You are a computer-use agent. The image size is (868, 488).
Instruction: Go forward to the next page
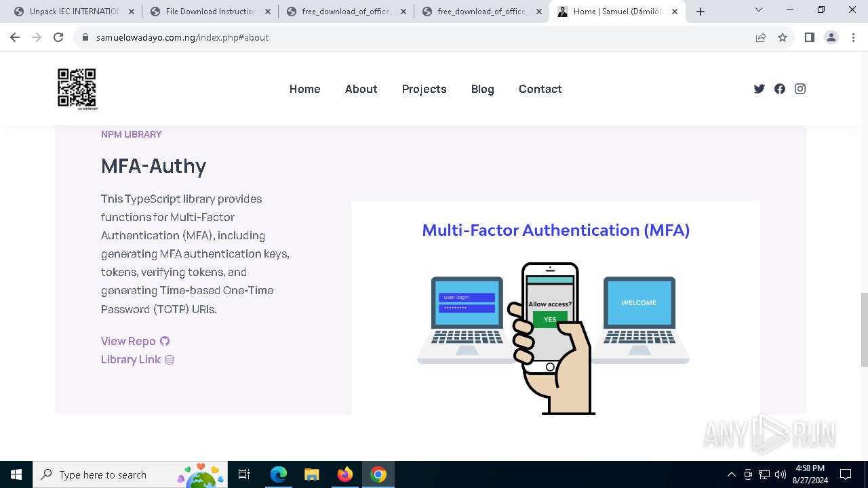[37, 37]
